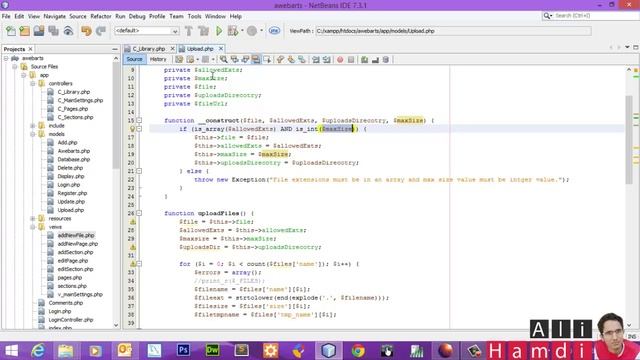The height and width of the screenshot is (360, 640).
Task: Click the Build Project hammer icon
Action: pyautogui.click(x=189, y=31)
